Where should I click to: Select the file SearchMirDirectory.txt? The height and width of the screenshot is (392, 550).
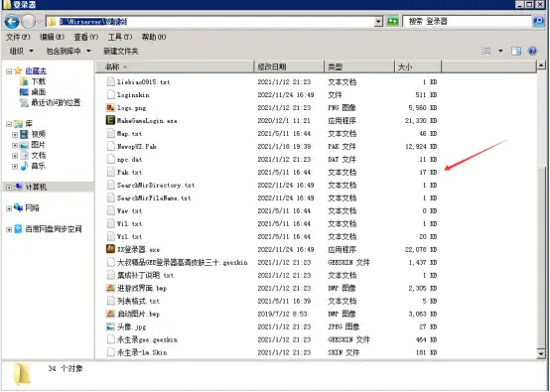click(x=156, y=186)
